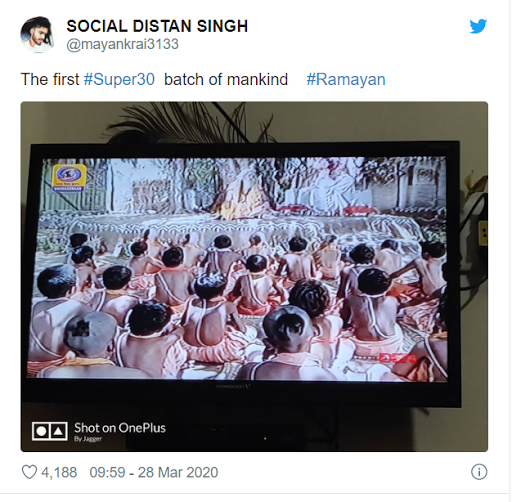Open the #Ramayan hashtag

tap(346, 80)
